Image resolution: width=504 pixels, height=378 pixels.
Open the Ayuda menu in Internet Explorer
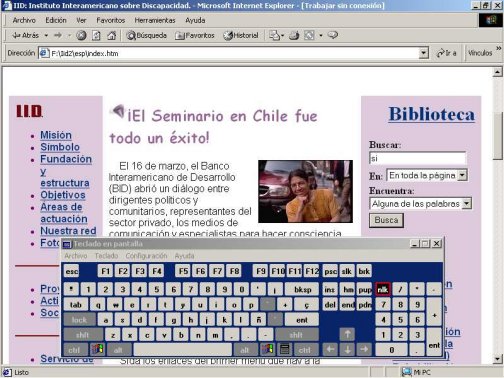(195, 20)
